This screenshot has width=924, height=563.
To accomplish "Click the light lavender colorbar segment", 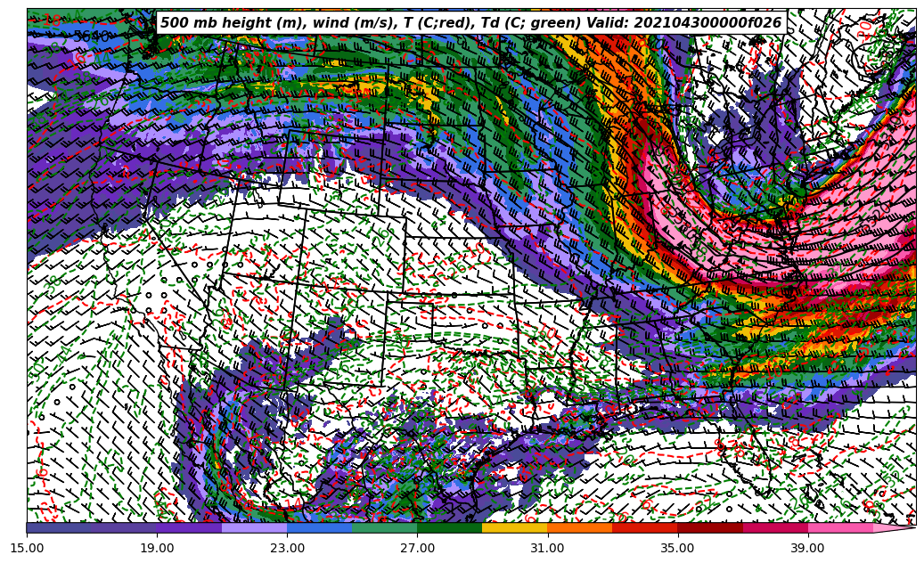I will (255, 527).
